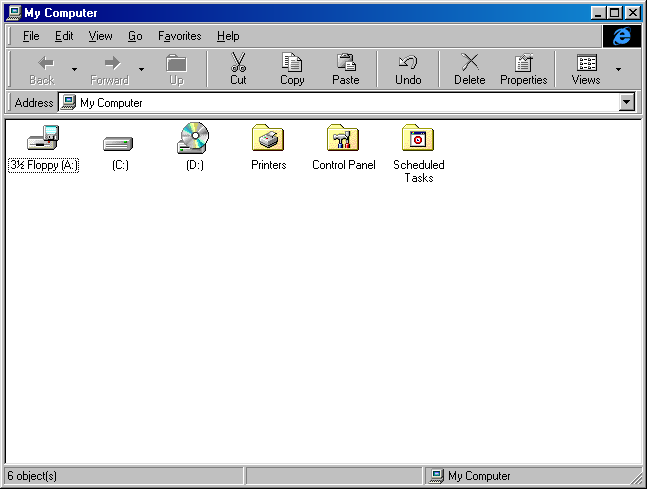Click the Forward toolbar button

tap(110, 69)
